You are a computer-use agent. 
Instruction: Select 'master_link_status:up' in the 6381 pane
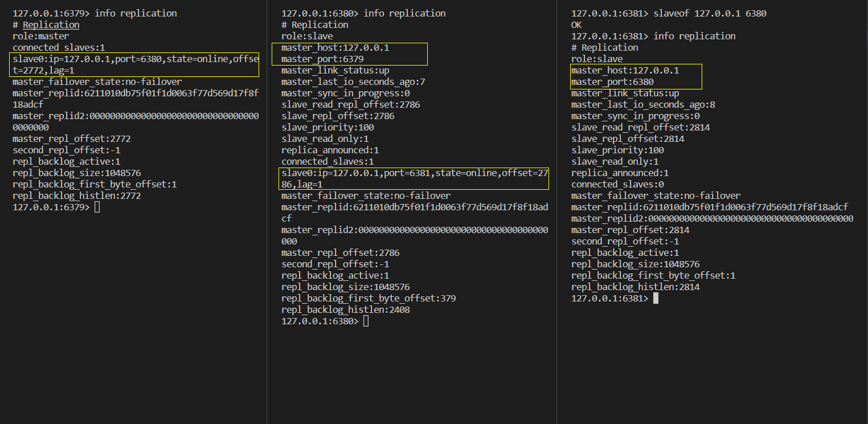625,93
